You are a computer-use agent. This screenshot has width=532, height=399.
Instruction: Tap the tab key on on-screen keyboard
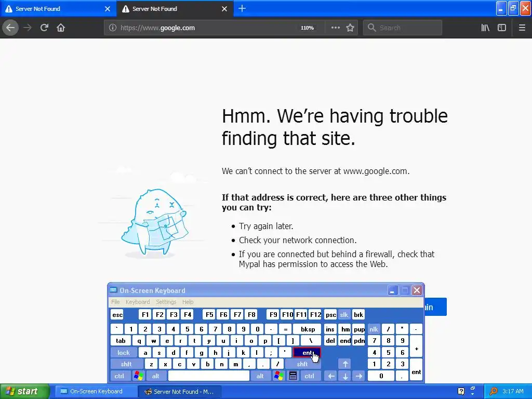point(121,341)
